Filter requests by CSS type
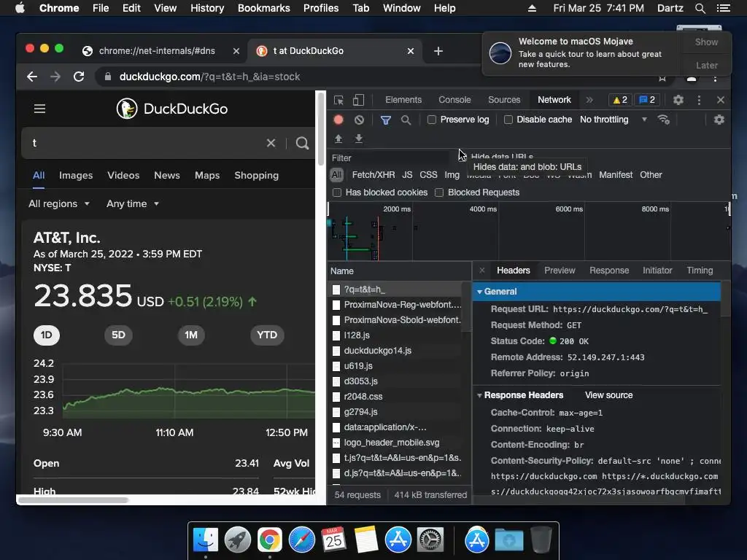747x560 pixels. click(428, 175)
